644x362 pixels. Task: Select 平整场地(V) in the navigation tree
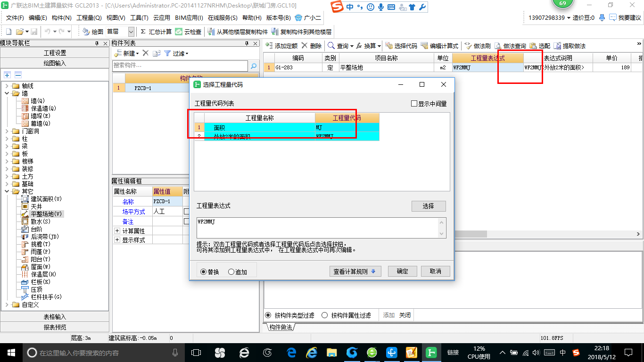[x=42, y=214]
